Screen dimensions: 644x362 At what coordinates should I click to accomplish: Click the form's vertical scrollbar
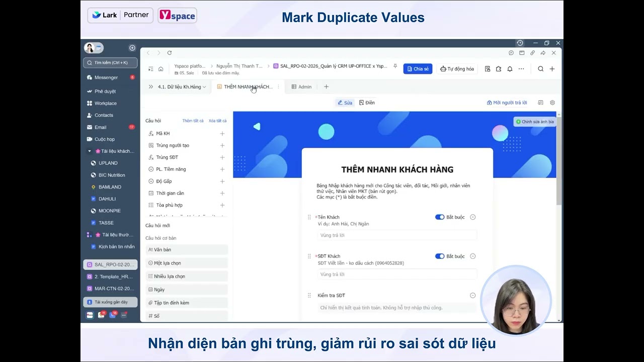(558, 161)
